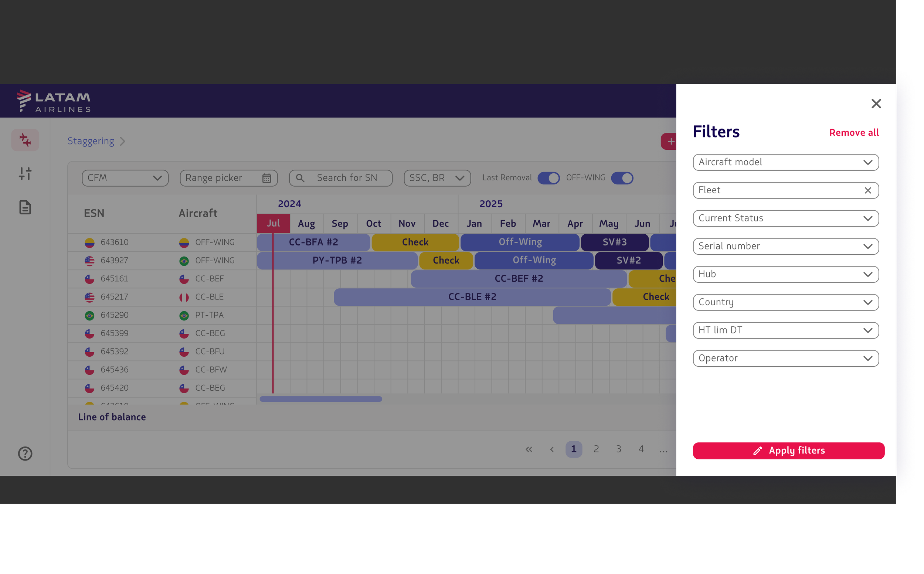The height and width of the screenshot is (574, 924).
Task: Click the Check bar in row 643610
Action: pos(415,242)
